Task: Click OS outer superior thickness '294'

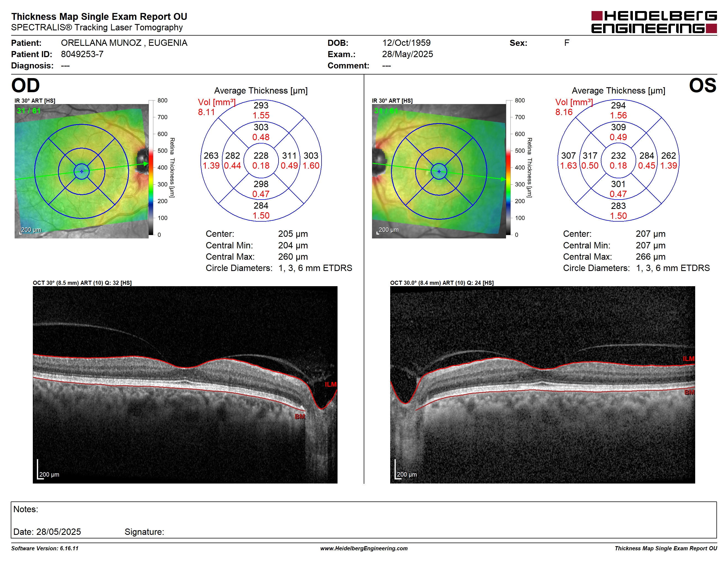Action: [x=618, y=105]
